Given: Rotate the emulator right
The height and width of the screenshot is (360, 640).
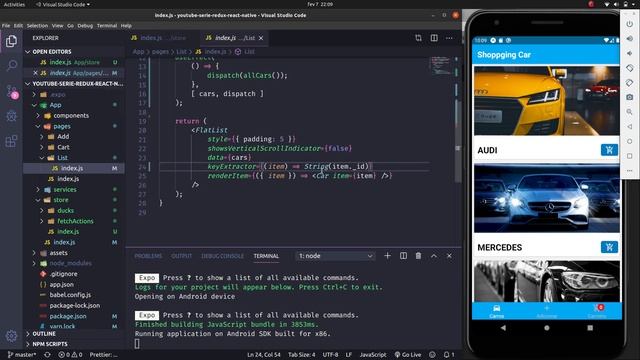Looking at the screenshot, I should pos(630,82).
